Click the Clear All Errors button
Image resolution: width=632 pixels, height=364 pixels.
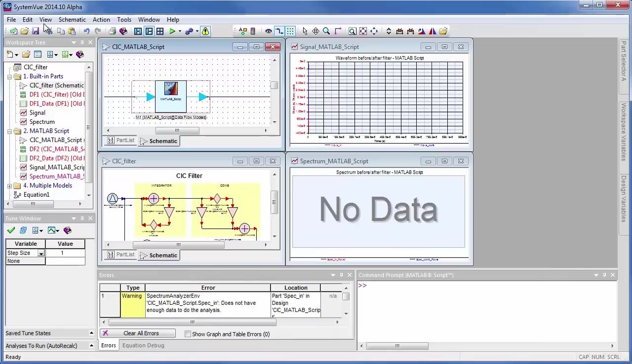[x=138, y=333]
